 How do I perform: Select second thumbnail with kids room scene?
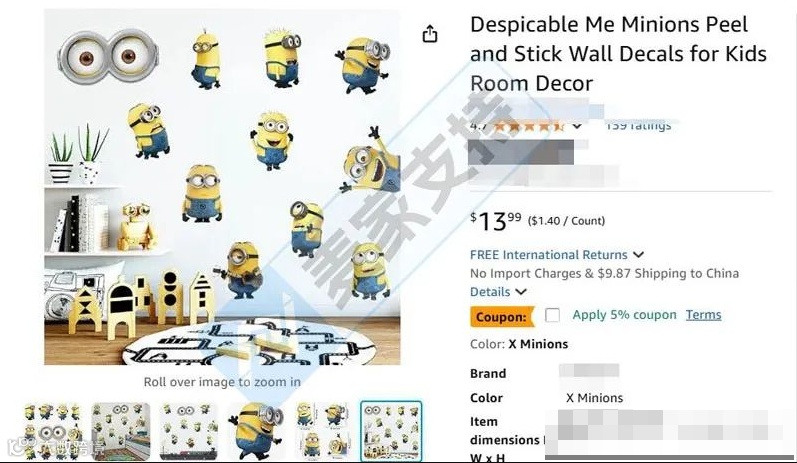120,431
